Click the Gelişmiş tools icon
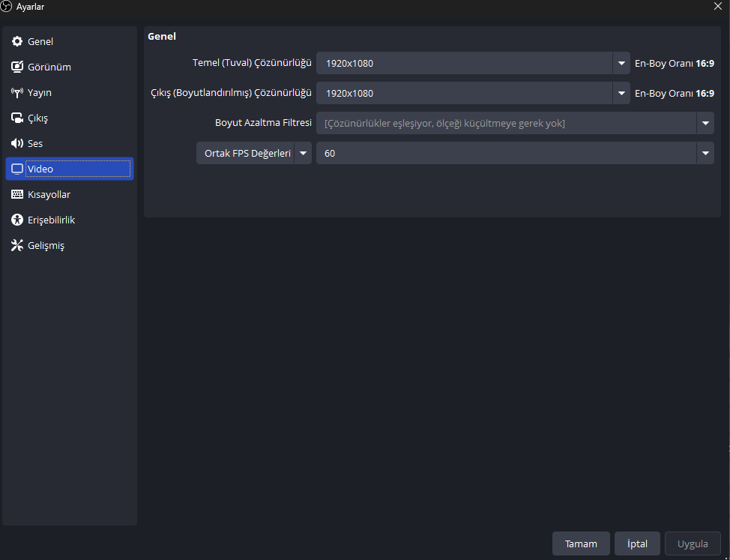Viewport: 730px width, 560px height. pos(17,245)
